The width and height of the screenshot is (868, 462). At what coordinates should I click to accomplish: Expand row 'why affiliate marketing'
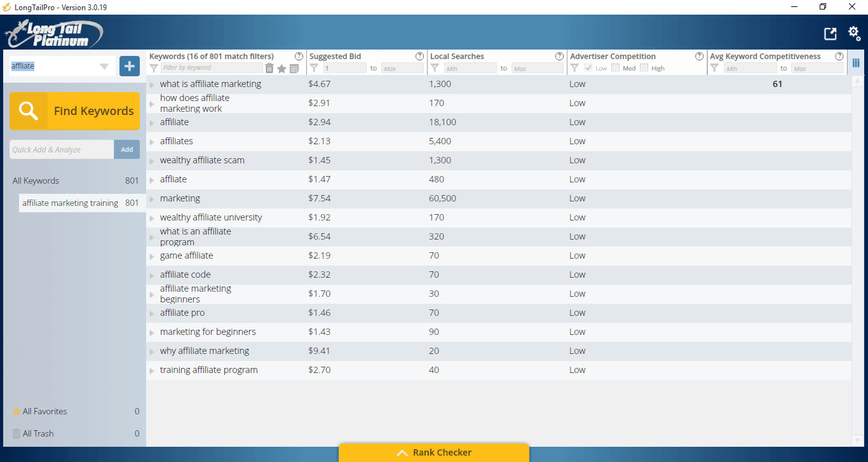(152, 351)
